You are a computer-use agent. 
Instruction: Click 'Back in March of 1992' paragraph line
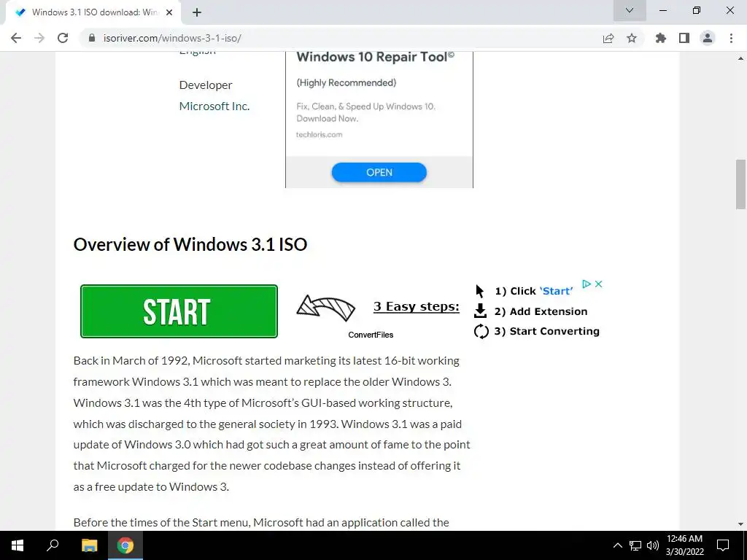266,360
